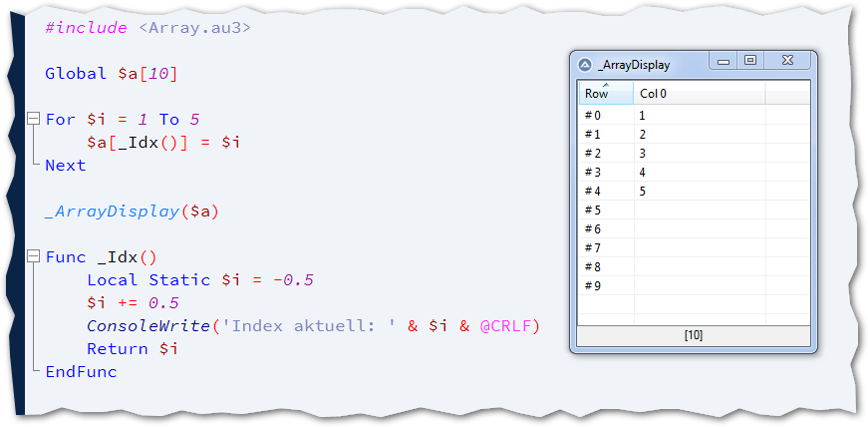Click the AutoIt icon in _ArrayDisplay title bar
The height and width of the screenshot is (427, 868).
tap(585, 64)
